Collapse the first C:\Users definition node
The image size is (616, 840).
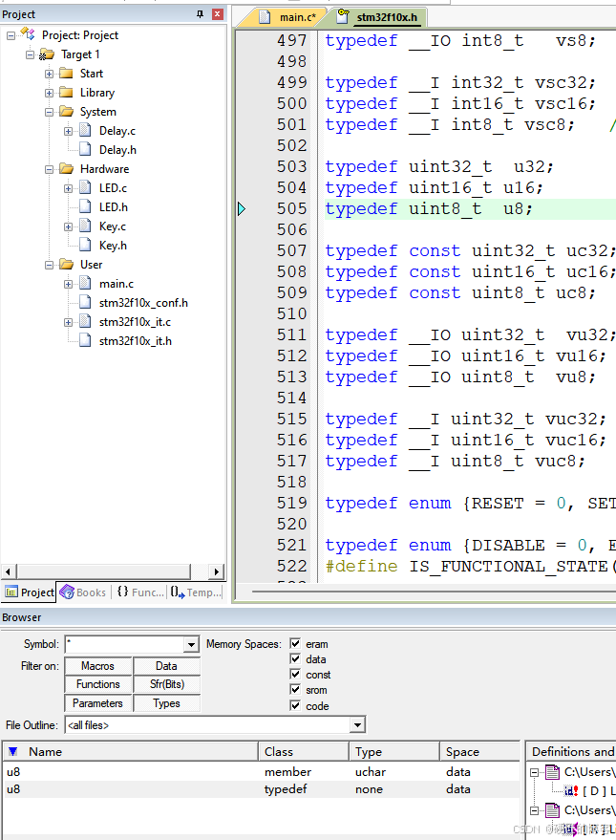click(534, 772)
